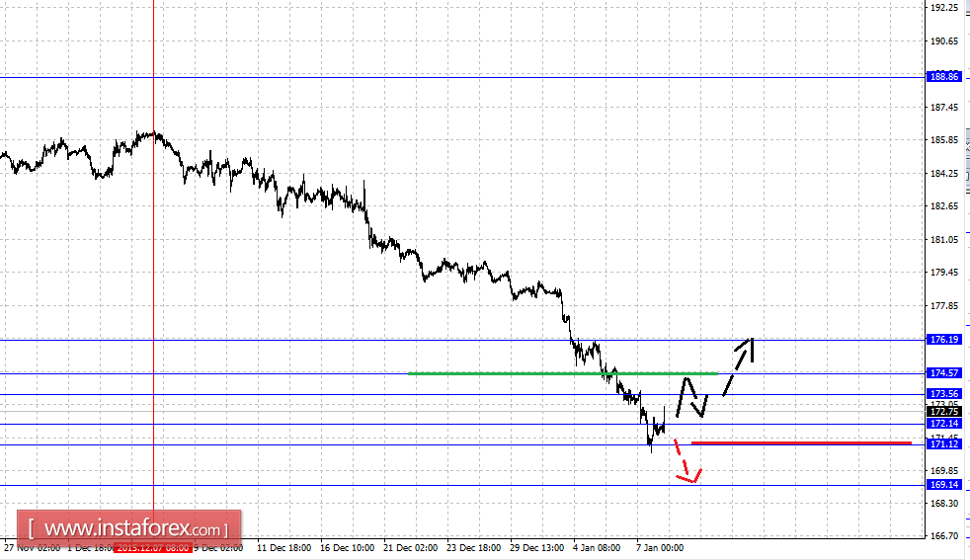The height and width of the screenshot is (560, 970).
Task: Click the red dashed downward arrow
Action: click(x=687, y=461)
